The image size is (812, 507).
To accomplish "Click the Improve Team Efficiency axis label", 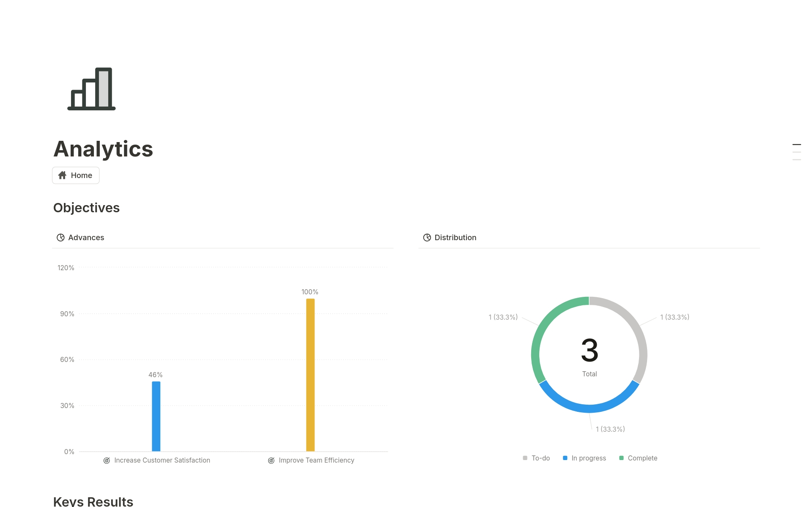I will click(x=316, y=460).
